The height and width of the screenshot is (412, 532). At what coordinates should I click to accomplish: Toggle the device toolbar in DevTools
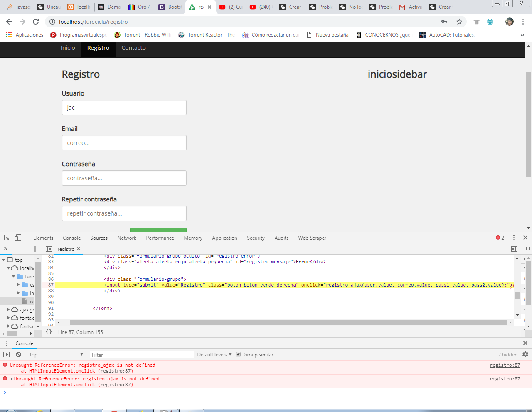(x=18, y=238)
